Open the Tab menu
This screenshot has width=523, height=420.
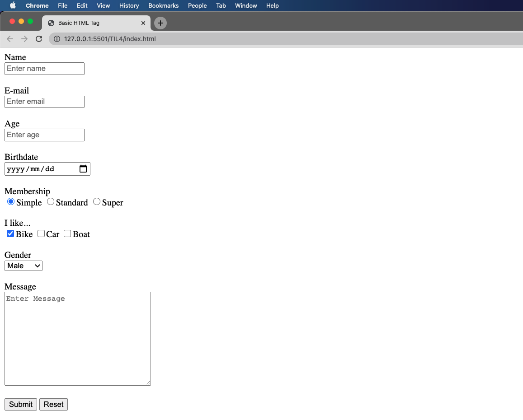click(x=221, y=6)
